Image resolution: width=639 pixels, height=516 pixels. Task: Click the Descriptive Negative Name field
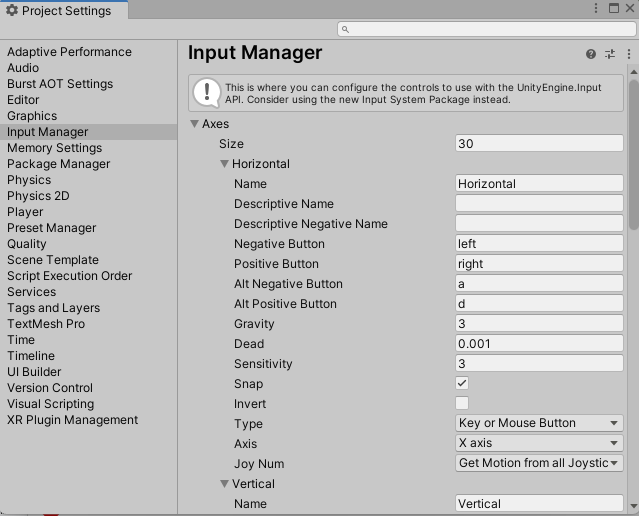tap(539, 223)
